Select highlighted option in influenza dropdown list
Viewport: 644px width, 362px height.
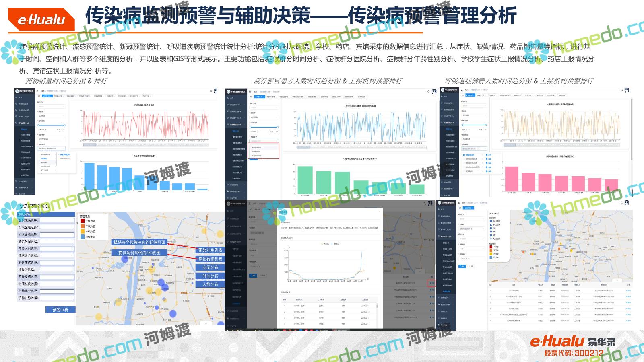pyautogui.click(x=257, y=148)
